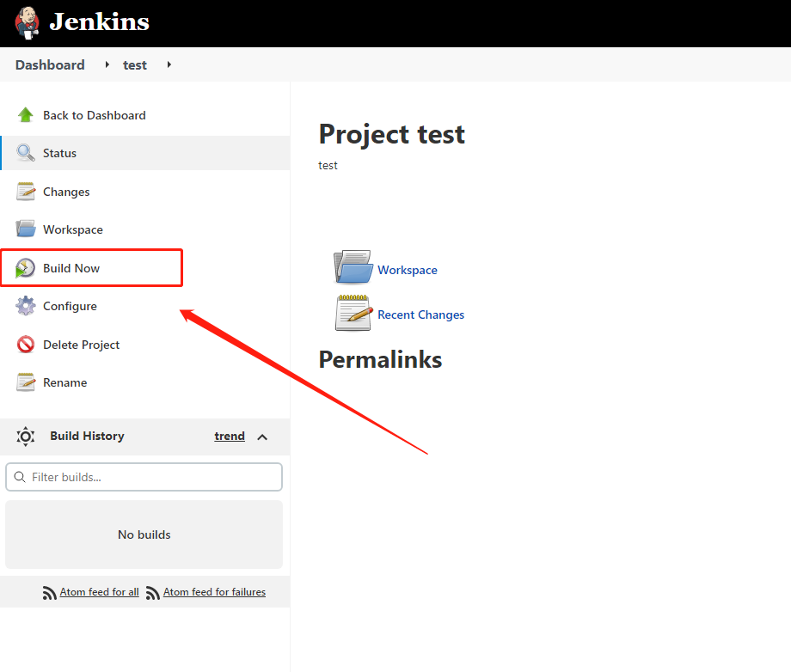
Task: Click the Recent Changes notepad icon
Action: click(353, 313)
